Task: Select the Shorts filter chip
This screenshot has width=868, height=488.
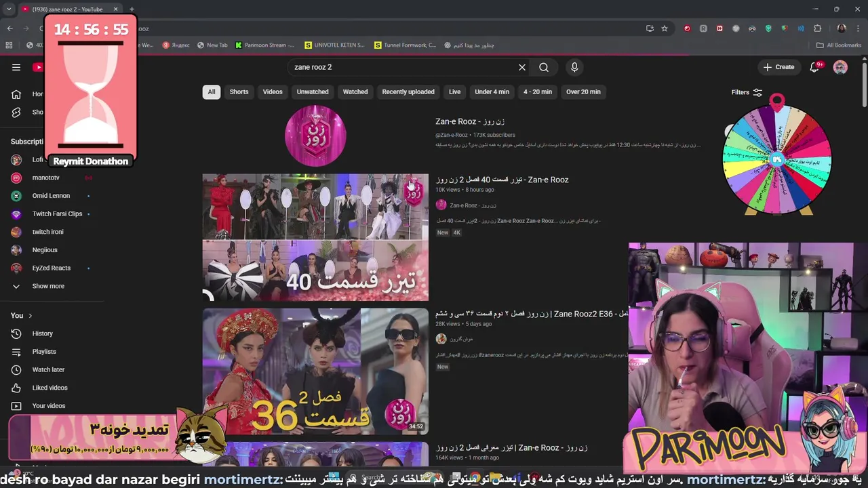Action: click(239, 92)
